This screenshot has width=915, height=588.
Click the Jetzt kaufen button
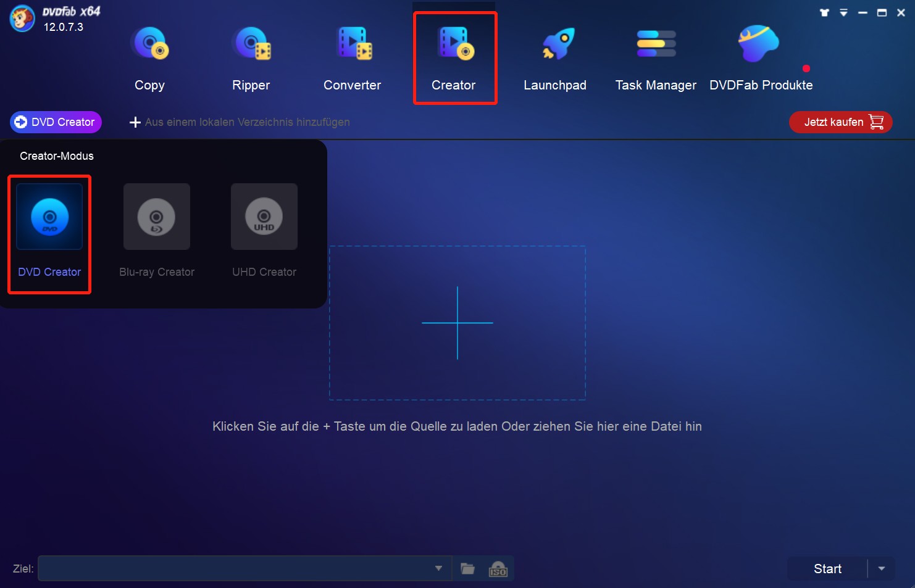tap(840, 122)
